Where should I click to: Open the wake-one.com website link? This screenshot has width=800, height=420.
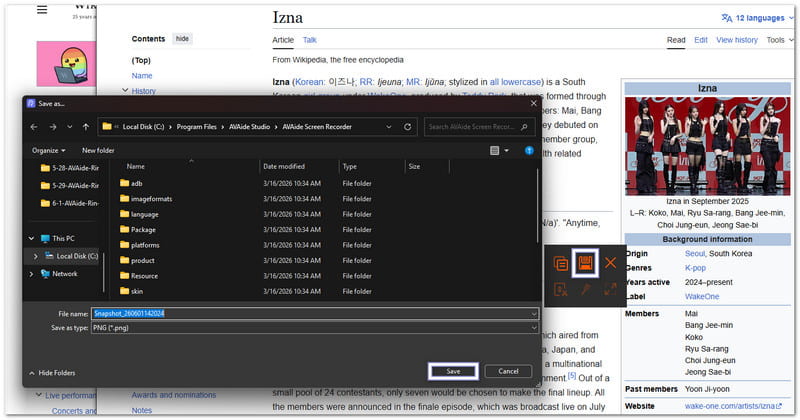tap(733, 406)
